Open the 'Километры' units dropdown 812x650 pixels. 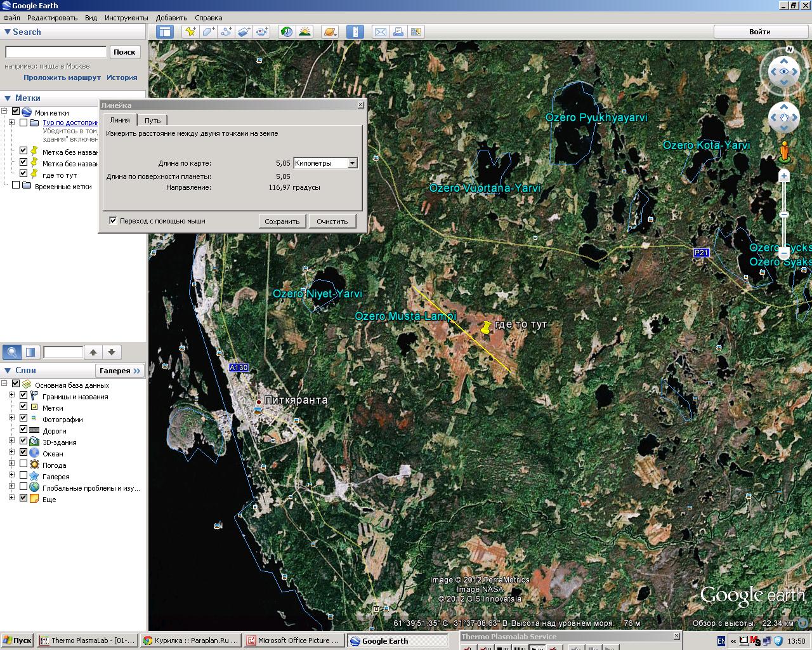353,163
